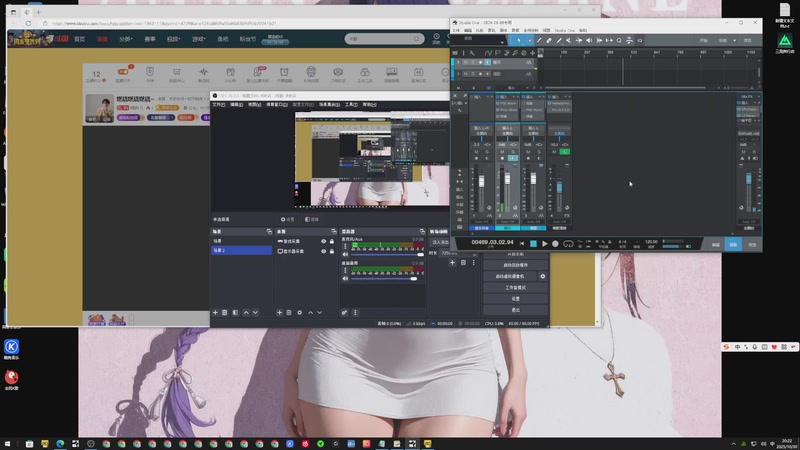Select scene 2 in OBS scenes list
The width and height of the screenshot is (800, 450).
click(x=241, y=251)
